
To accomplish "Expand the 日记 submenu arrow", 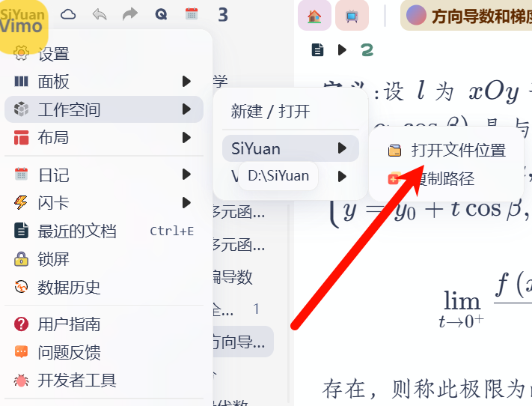I will point(186,175).
